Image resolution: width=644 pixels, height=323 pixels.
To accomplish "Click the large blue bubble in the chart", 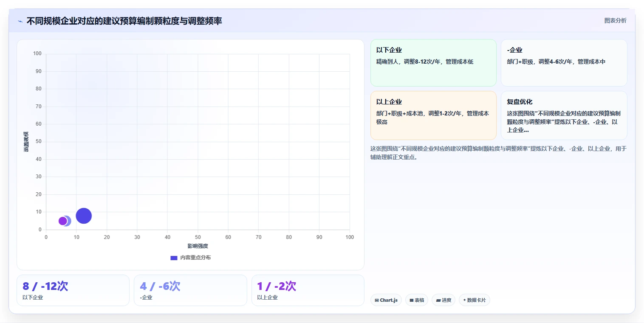I will [84, 216].
